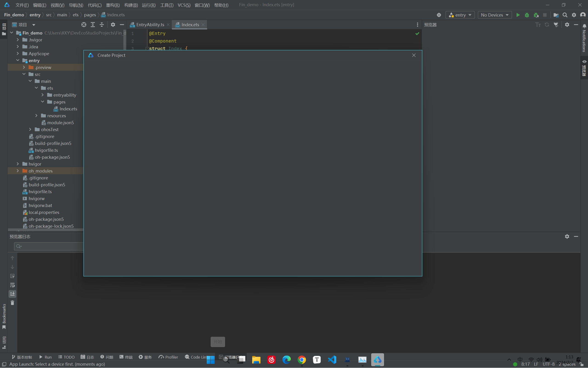588x368 pixels.
Task: Collapse the entry module folder
Action: 18,60
